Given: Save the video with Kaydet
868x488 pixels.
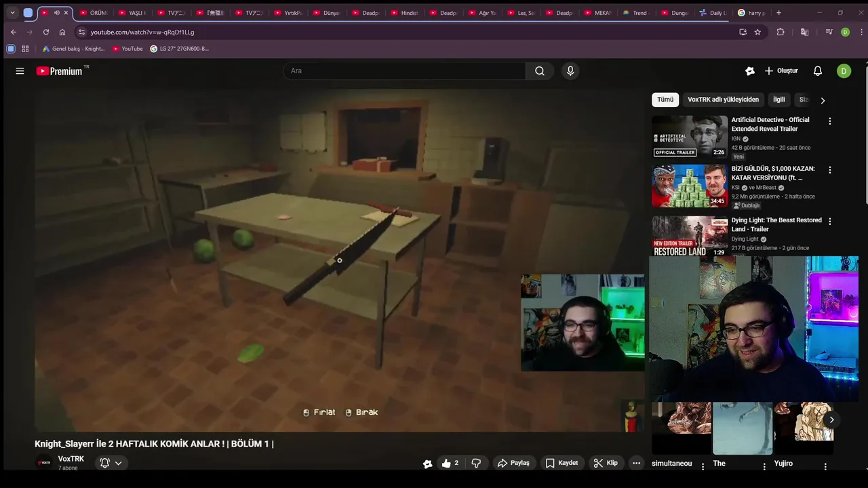Looking at the screenshot, I should [562, 463].
